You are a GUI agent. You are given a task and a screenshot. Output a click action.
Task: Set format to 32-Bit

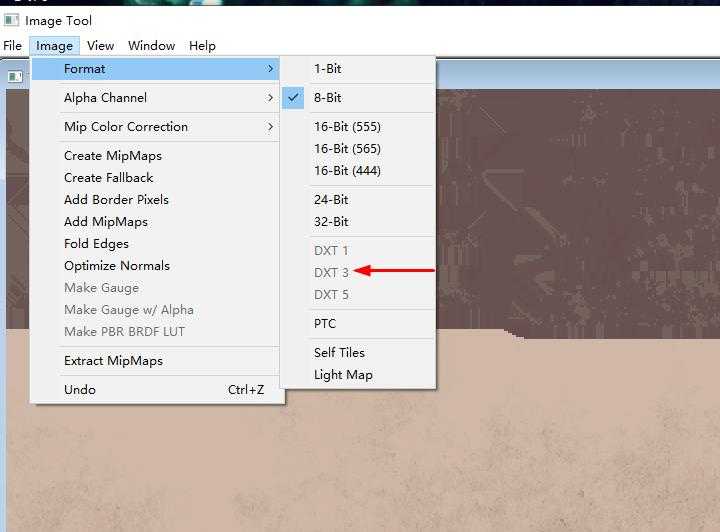[x=358, y=222]
